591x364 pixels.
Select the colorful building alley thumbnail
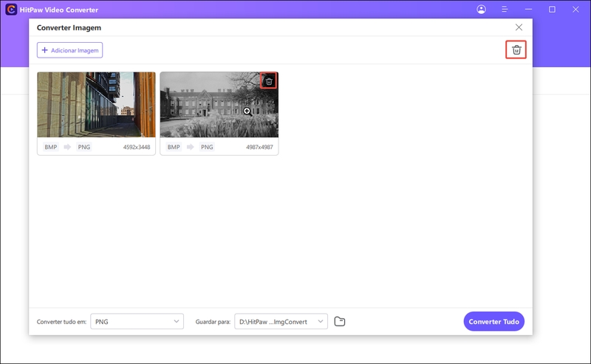pyautogui.click(x=96, y=104)
